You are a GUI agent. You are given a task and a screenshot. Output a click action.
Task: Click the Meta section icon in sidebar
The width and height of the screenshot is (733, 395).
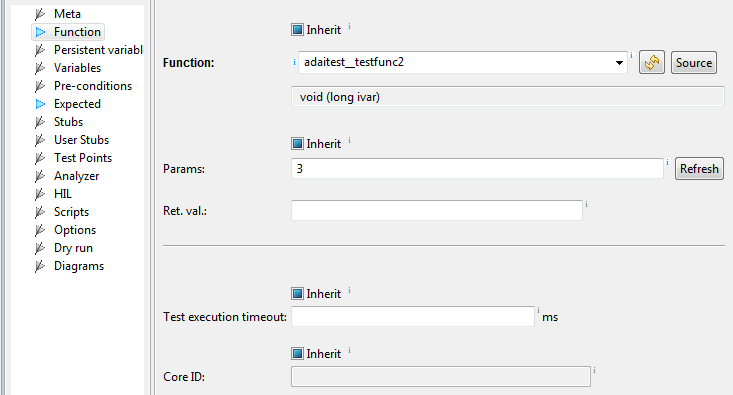click(40, 14)
